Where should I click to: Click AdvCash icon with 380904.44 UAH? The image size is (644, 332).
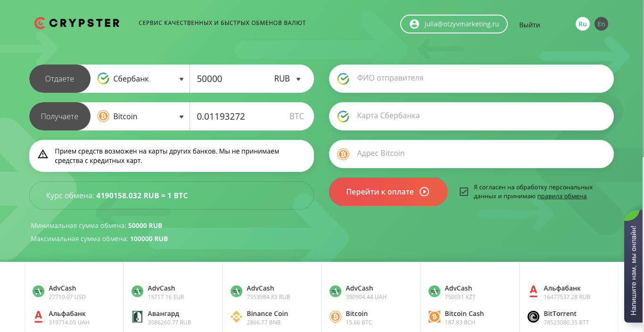[335, 292]
